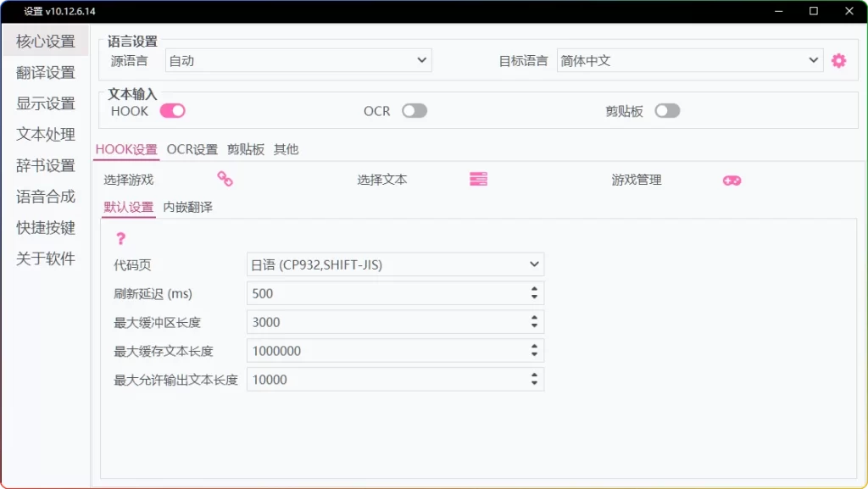Click the 选择文本 text selection icon
The height and width of the screenshot is (489, 868).
(477, 179)
